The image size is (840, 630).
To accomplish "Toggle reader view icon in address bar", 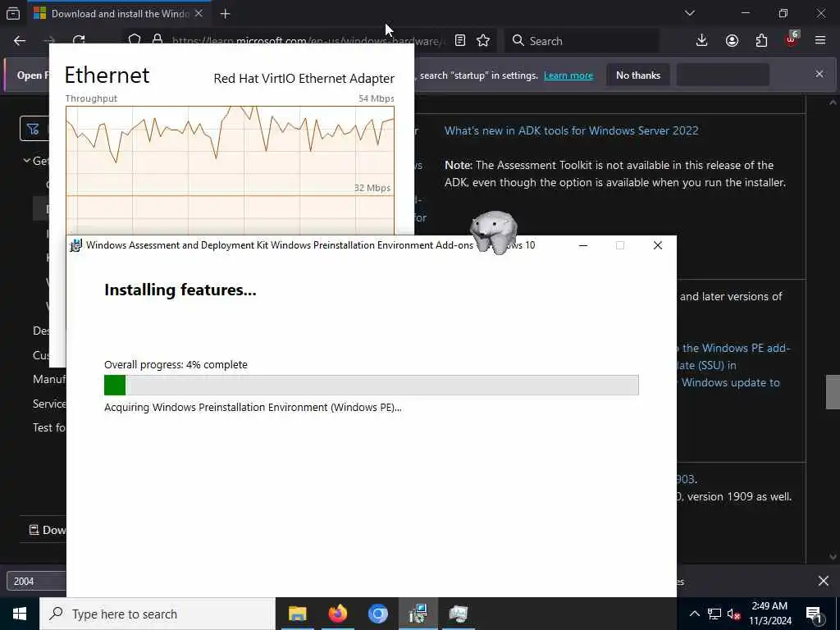I will click(460, 41).
